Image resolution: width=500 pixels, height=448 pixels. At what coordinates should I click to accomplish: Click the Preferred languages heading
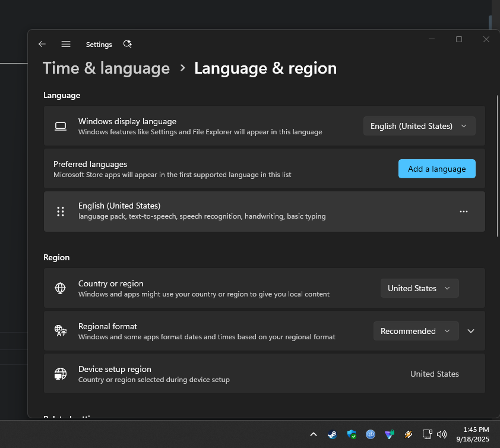[90, 164]
